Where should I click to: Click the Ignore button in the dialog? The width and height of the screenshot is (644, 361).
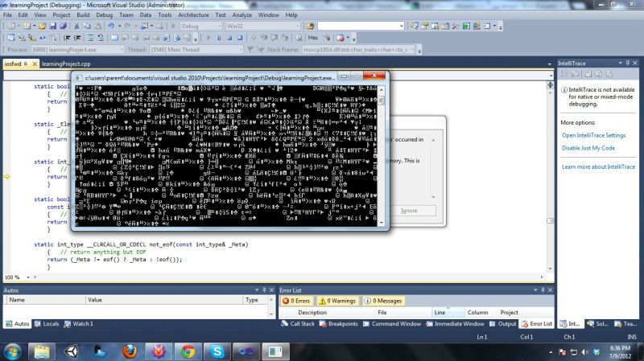pyautogui.click(x=409, y=211)
